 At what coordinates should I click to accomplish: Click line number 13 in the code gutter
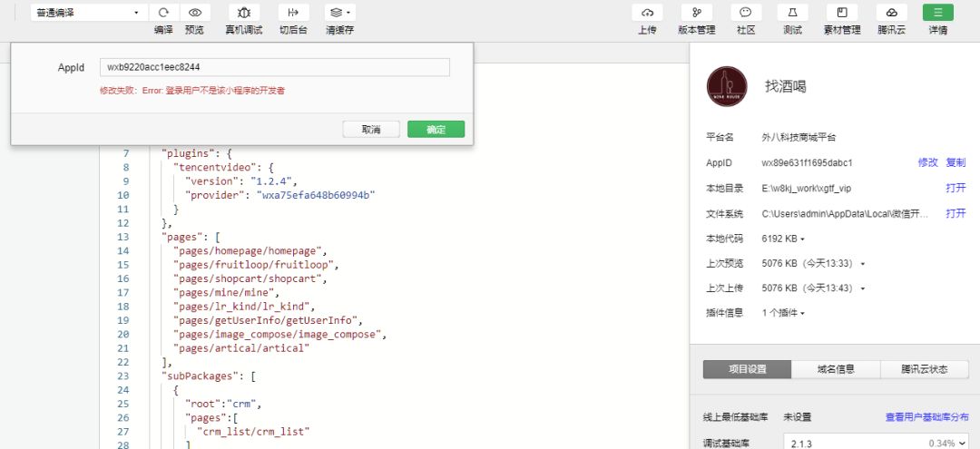pyautogui.click(x=123, y=238)
